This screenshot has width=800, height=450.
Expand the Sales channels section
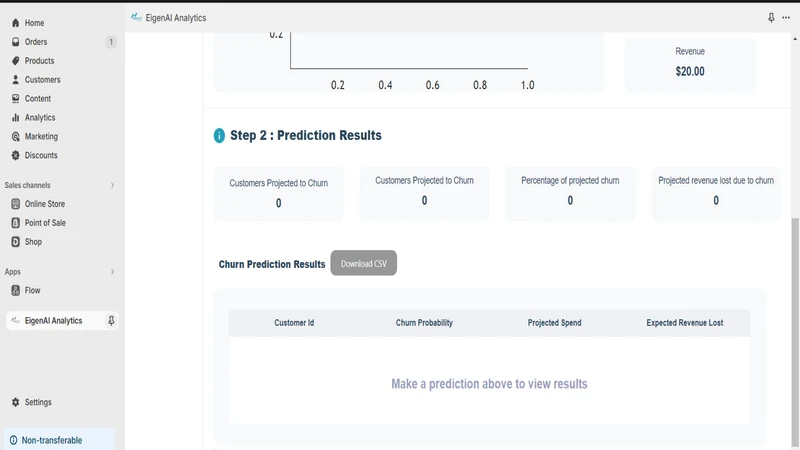point(112,185)
